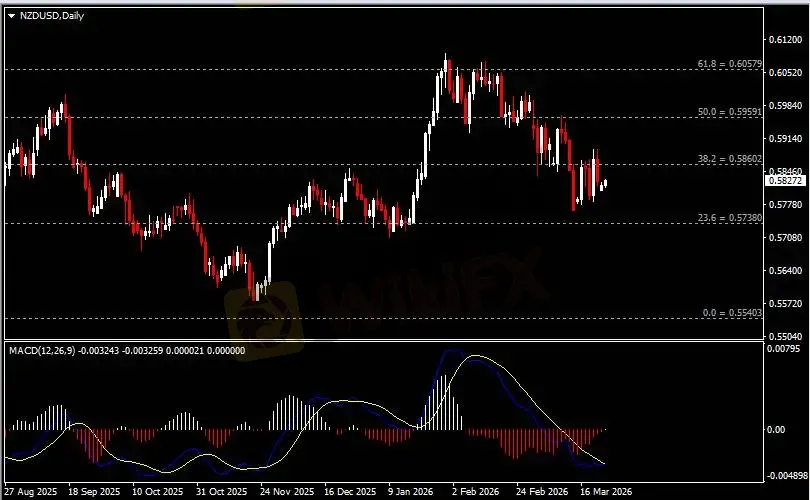Click the 0.60520 price axis value
The image size is (810, 500).
pyautogui.click(x=785, y=73)
